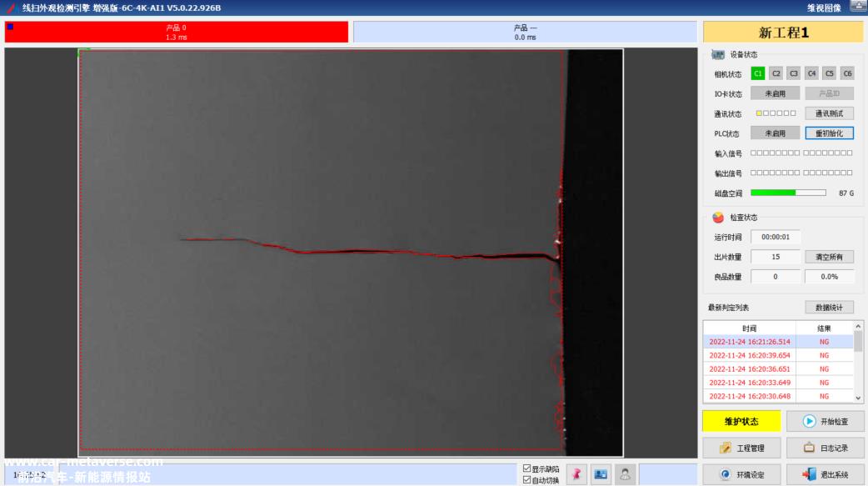The height and width of the screenshot is (486, 868).
Task: Select camera C5 status indicator
Action: coord(829,73)
